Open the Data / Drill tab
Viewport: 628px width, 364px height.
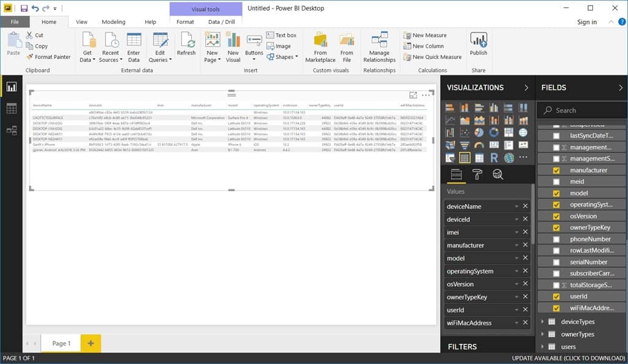click(x=221, y=22)
